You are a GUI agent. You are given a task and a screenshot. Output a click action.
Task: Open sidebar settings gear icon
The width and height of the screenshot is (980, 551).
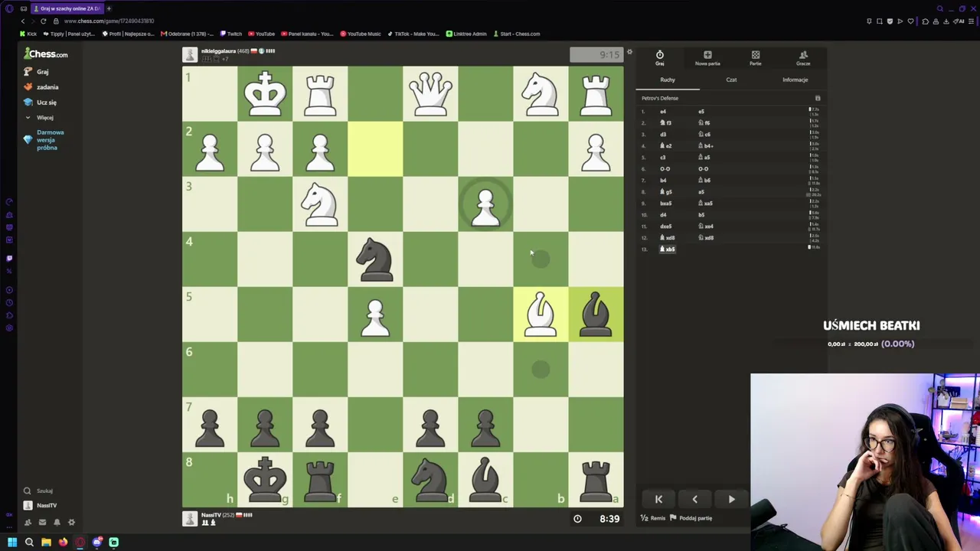coord(71,522)
